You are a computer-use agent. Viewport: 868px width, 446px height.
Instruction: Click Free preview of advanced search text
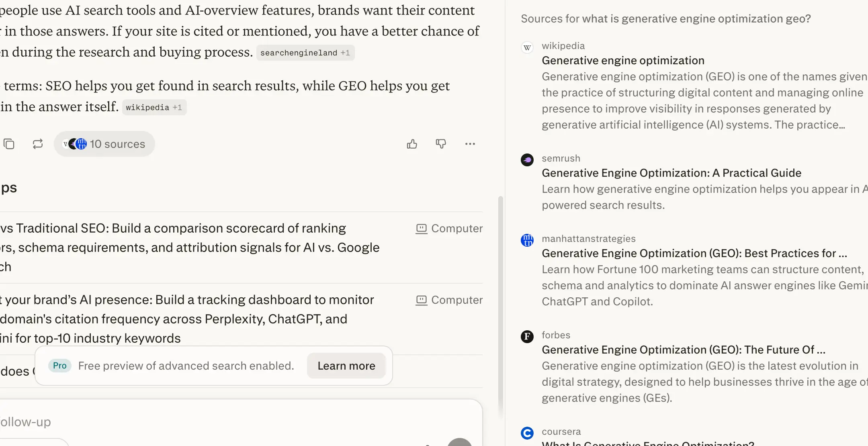(186, 366)
